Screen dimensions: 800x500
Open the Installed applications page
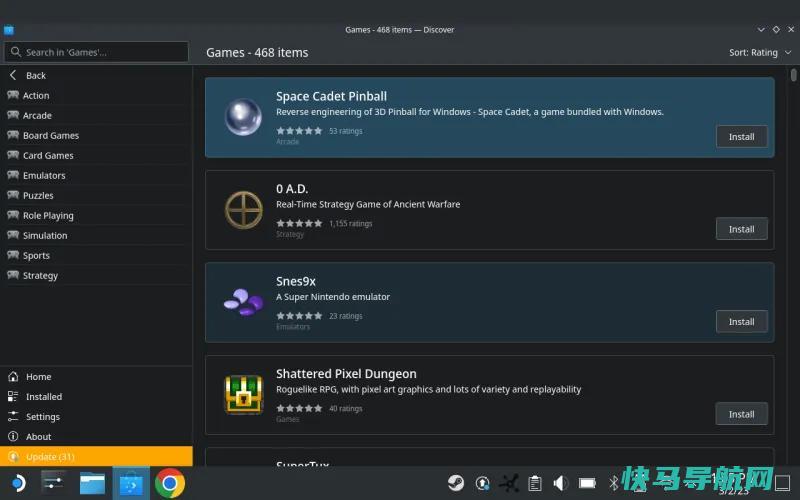point(96,396)
